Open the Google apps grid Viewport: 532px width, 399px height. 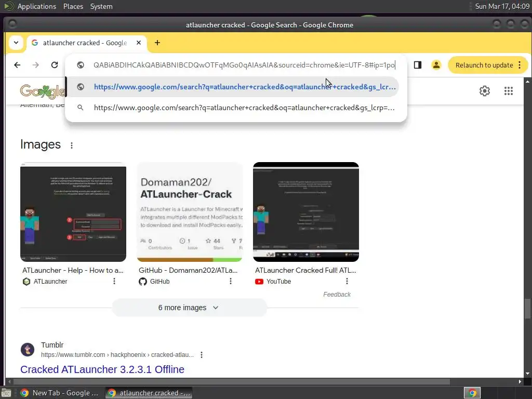point(508,90)
